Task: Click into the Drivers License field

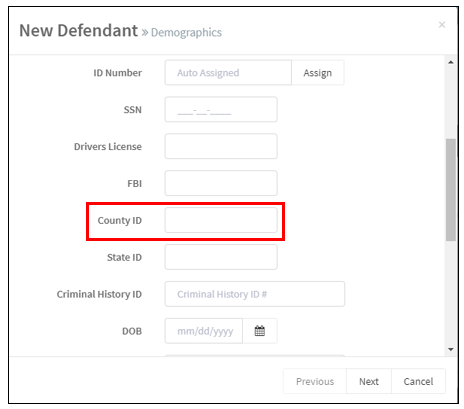Action: point(221,146)
